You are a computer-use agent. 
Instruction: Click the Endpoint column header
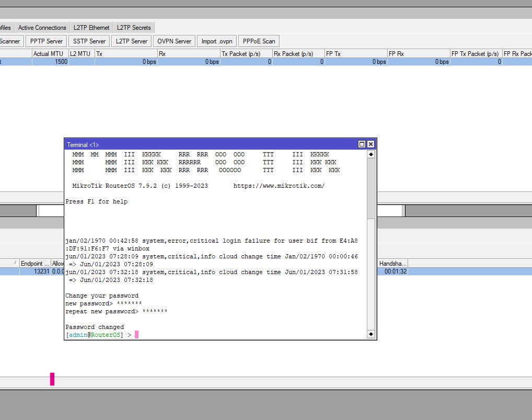(x=35, y=264)
